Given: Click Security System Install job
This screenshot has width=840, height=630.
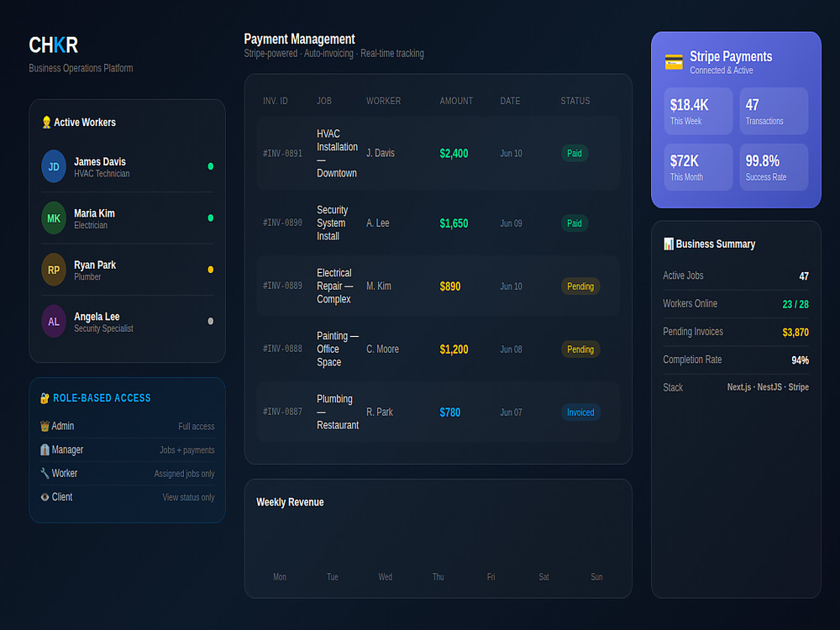Looking at the screenshot, I should 333,223.
